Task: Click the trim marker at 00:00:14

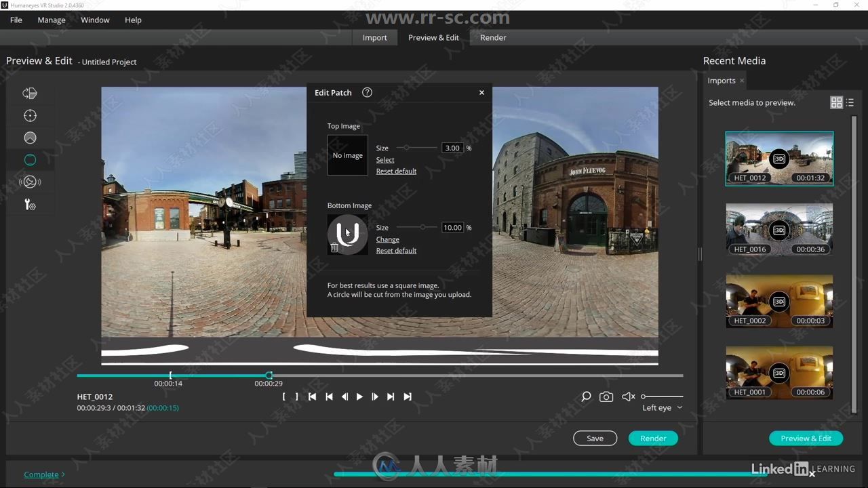Action: tap(170, 375)
